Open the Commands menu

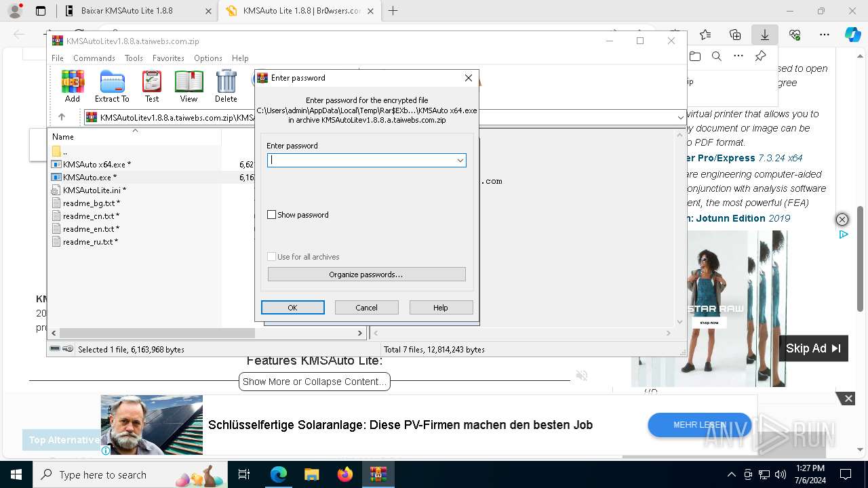[94, 58]
